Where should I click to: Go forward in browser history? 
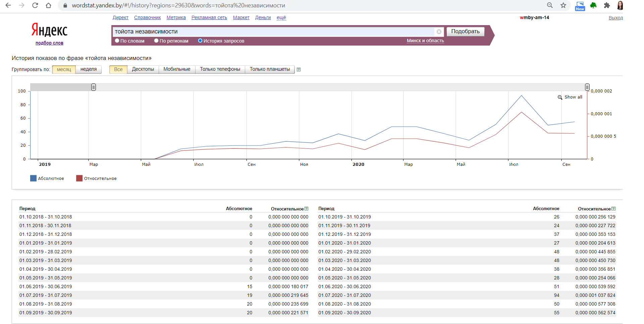(x=22, y=5)
